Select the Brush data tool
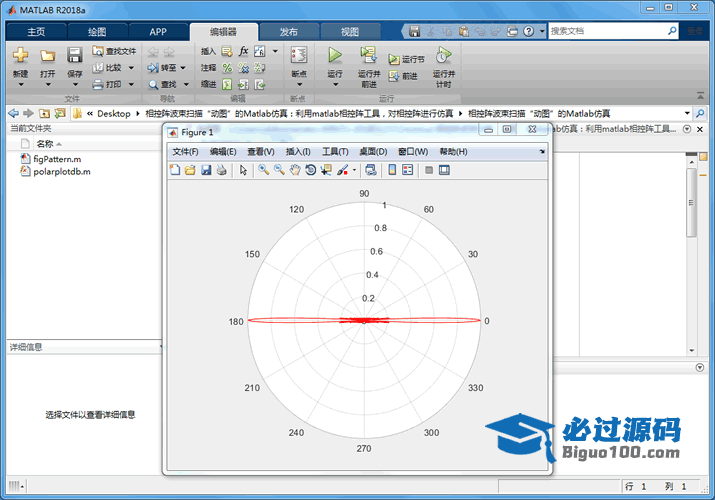This screenshot has height=500, width=715. click(342, 170)
